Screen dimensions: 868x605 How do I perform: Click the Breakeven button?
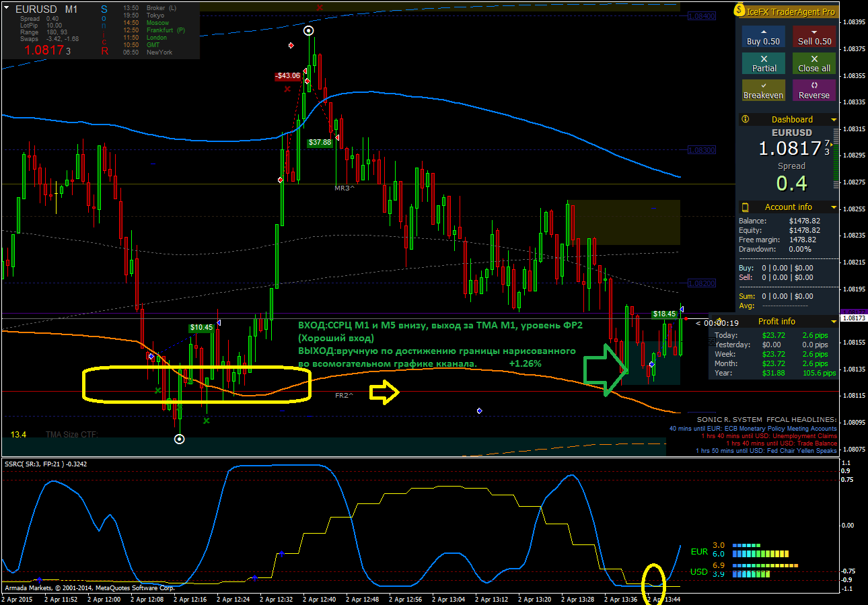click(763, 90)
